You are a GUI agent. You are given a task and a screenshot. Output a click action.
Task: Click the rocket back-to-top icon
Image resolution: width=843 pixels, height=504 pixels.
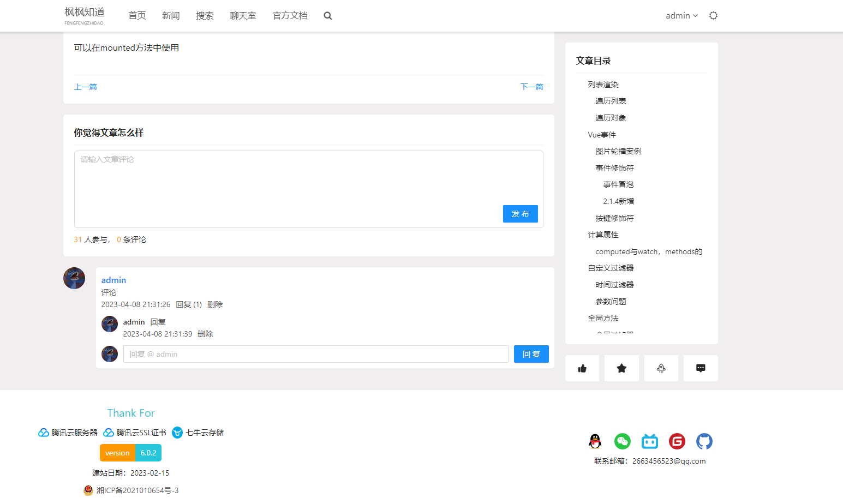click(x=661, y=368)
